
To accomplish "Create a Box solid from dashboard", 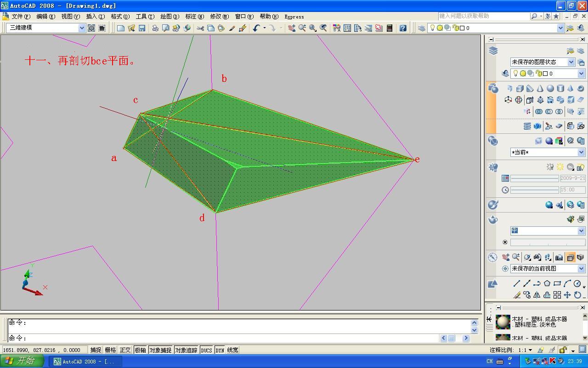I will click(520, 88).
